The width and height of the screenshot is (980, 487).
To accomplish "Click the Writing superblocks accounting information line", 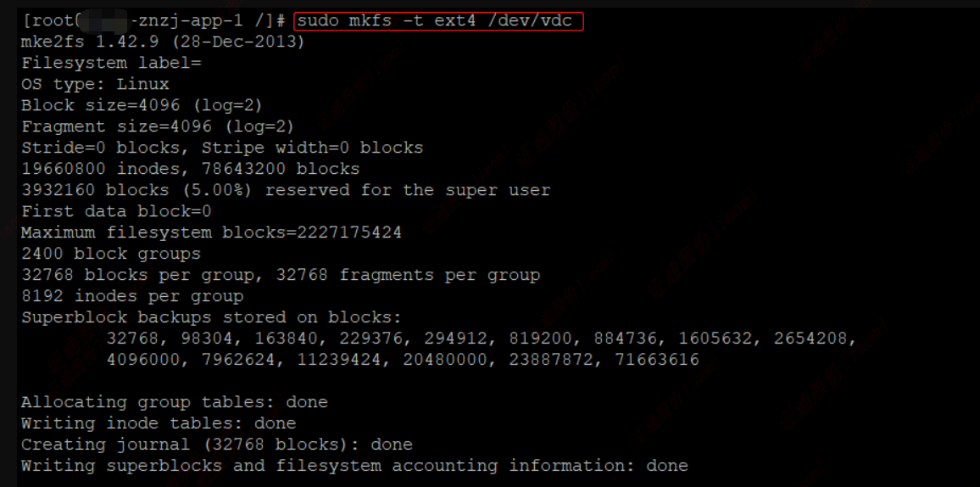I will click(x=354, y=466).
